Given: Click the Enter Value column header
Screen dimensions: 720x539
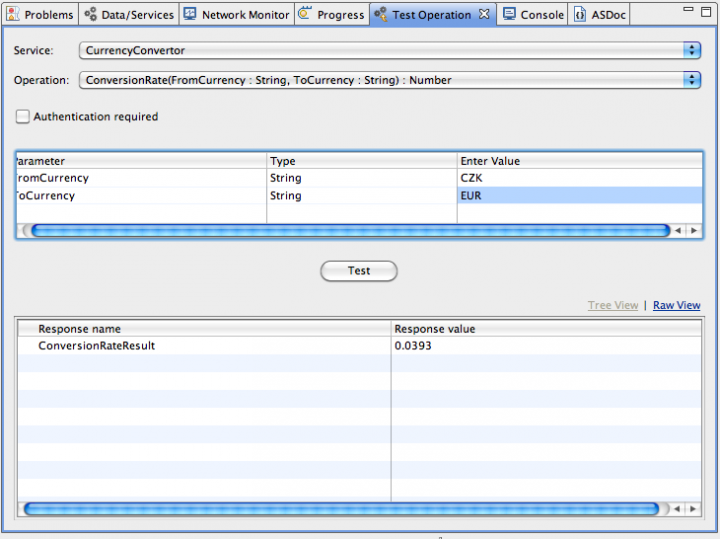Looking at the screenshot, I should pos(579,161).
